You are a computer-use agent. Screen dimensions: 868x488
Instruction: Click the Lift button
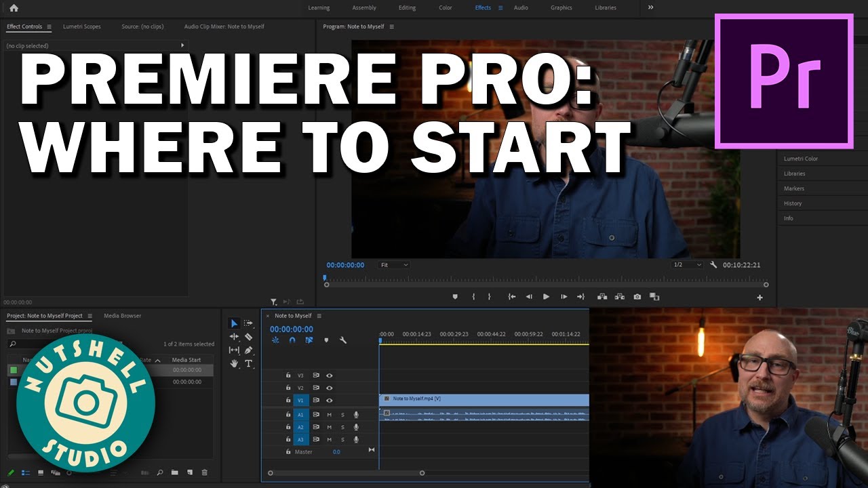pyautogui.click(x=601, y=297)
